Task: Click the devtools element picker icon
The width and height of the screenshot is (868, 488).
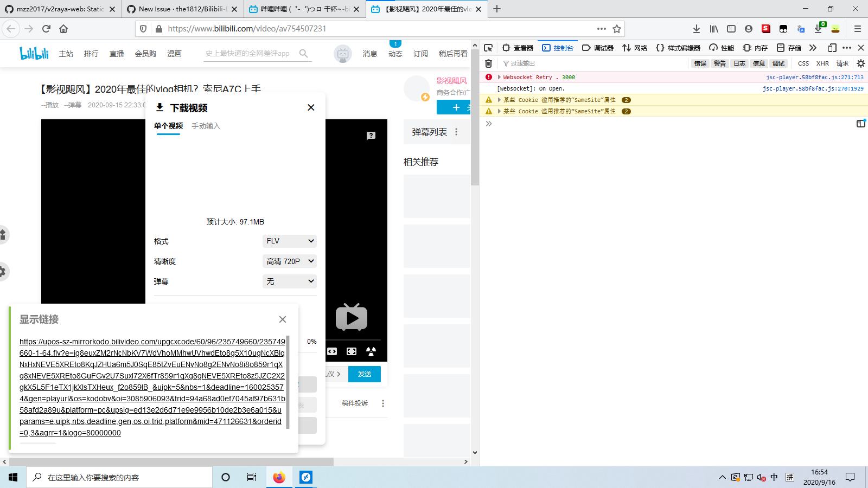Action: coord(488,48)
